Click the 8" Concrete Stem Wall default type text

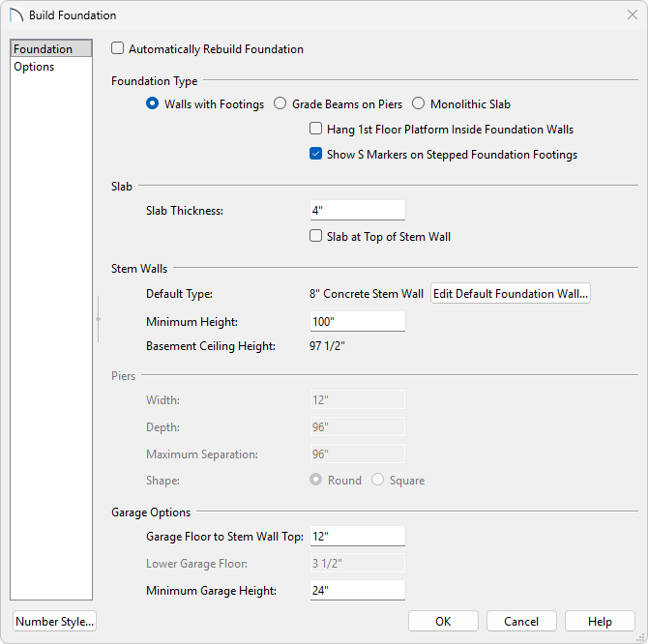[367, 294]
